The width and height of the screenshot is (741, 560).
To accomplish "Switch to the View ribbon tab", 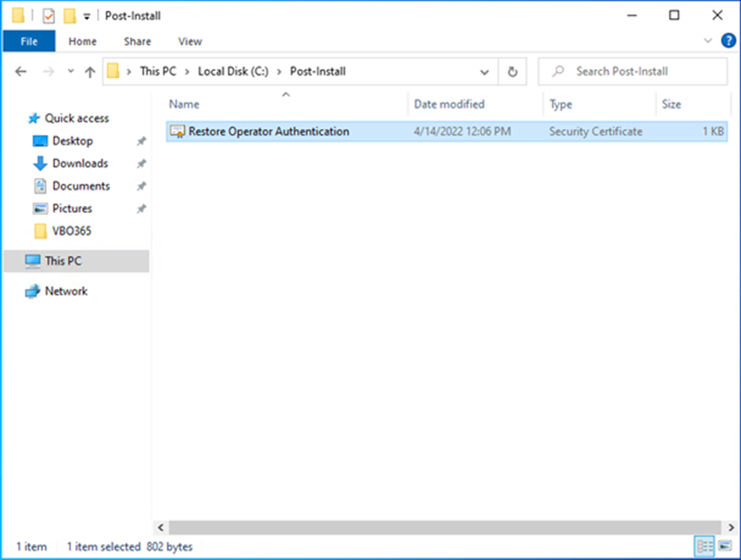I will (x=190, y=41).
